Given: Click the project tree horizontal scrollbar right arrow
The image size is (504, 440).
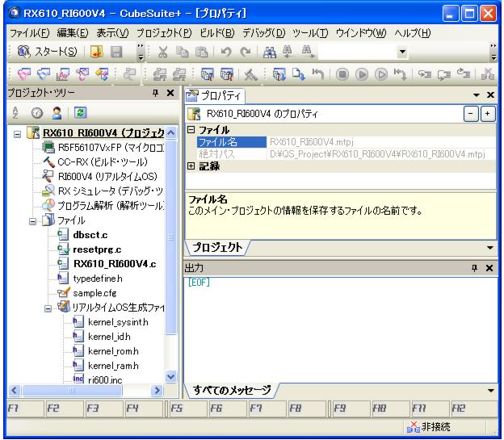Looking at the screenshot, I should click(x=157, y=391).
